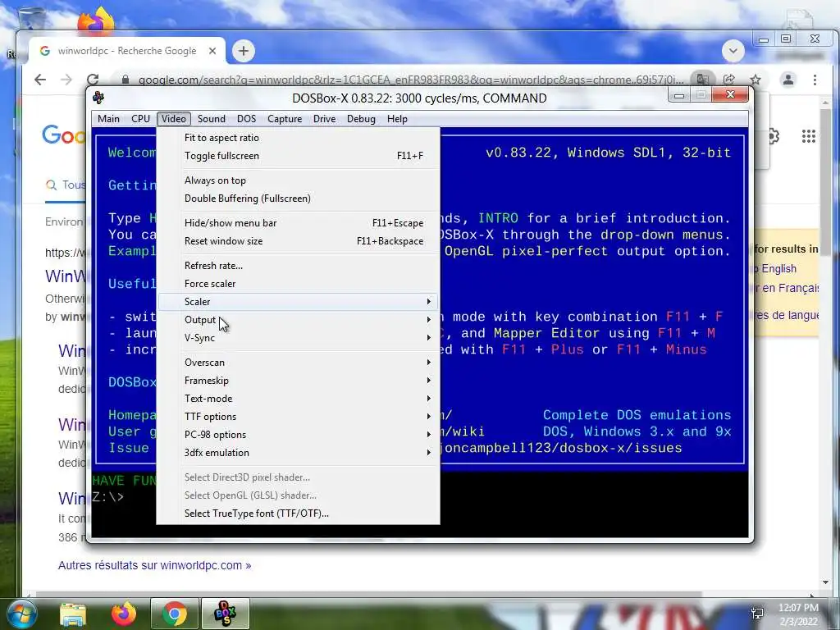Screen dimensions: 840x630
Task: Click the network tray icon
Action: [757, 614]
